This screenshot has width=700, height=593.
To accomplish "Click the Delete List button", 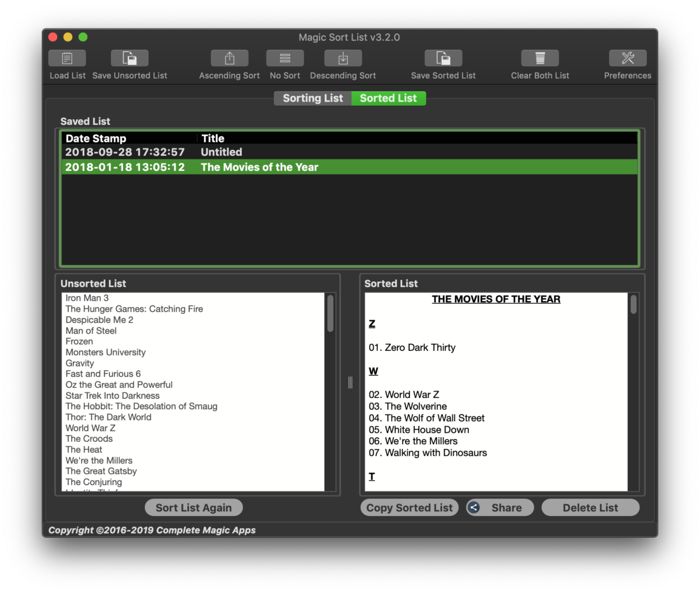I will point(590,507).
